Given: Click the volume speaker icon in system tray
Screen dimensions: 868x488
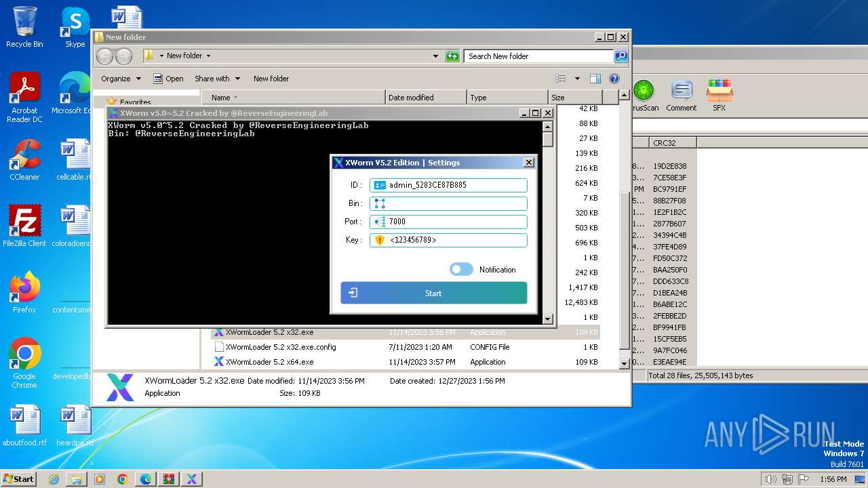Looking at the screenshot, I should pyautogui.click(x=770, y=479).
